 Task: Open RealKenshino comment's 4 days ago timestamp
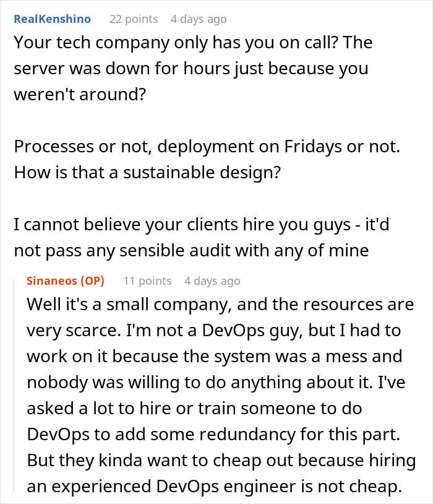pos(199,19)
